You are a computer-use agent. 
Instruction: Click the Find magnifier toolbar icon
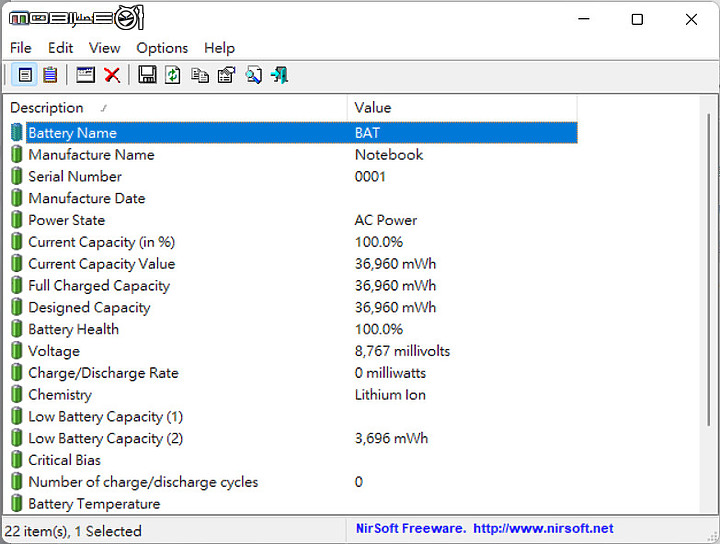(253, 75)
